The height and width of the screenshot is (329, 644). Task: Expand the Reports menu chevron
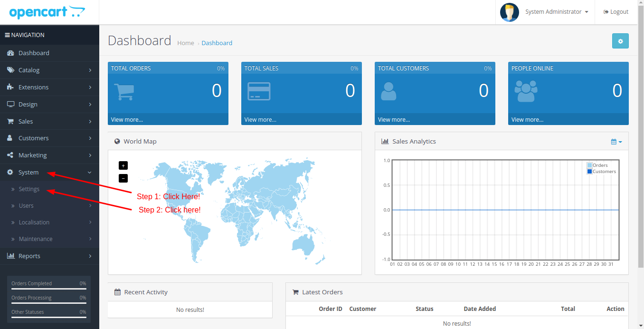(90, 256)
